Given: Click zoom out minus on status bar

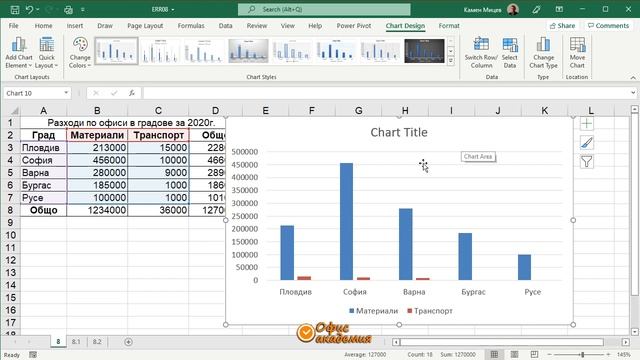Looking at the screenshot, I should (550, 354).
